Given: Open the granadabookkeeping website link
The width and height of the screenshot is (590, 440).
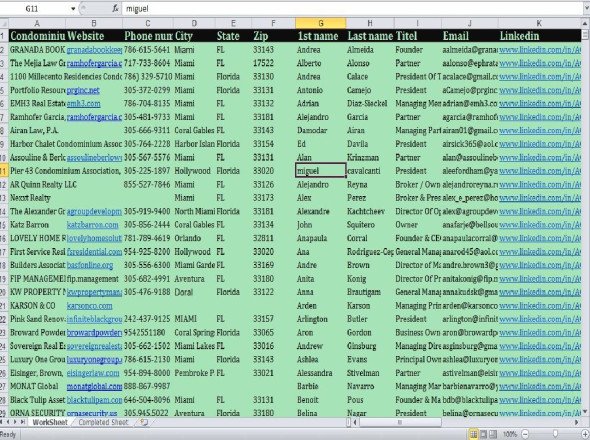Looking at the screenshot, I should point(94,50).
